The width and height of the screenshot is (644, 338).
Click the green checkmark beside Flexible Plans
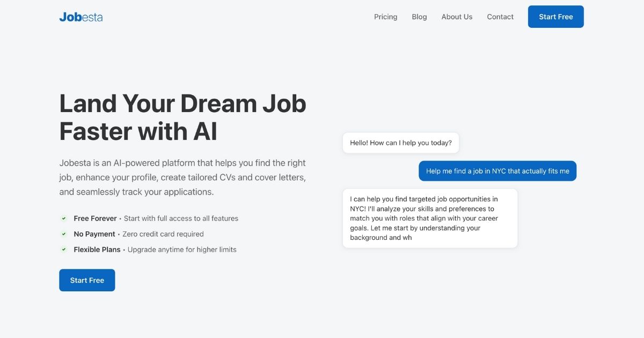click(63, 249)
